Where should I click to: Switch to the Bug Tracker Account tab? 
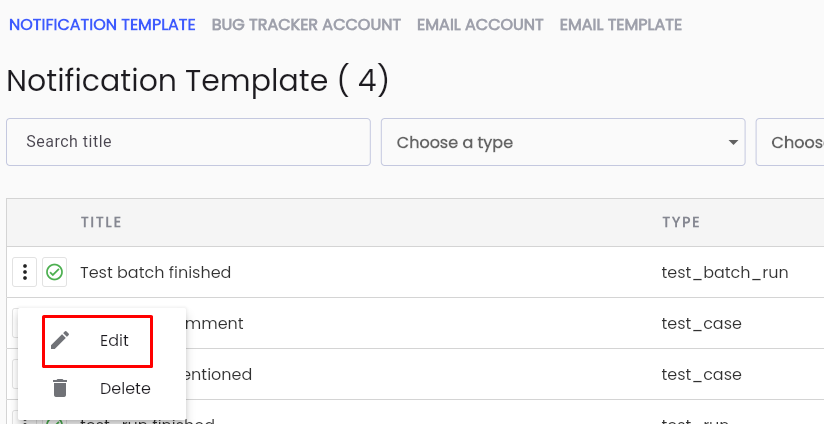pos(306,25)
